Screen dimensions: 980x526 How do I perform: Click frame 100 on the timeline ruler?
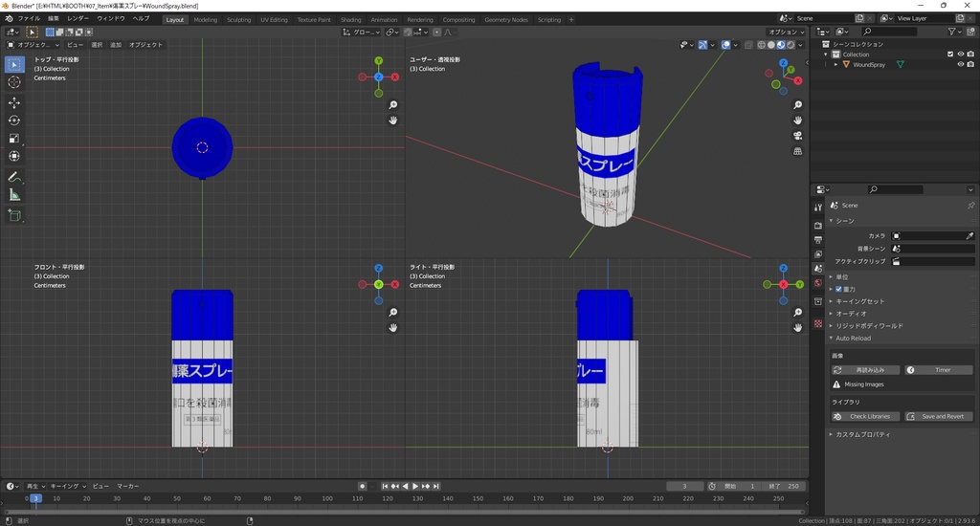(328, 498)
